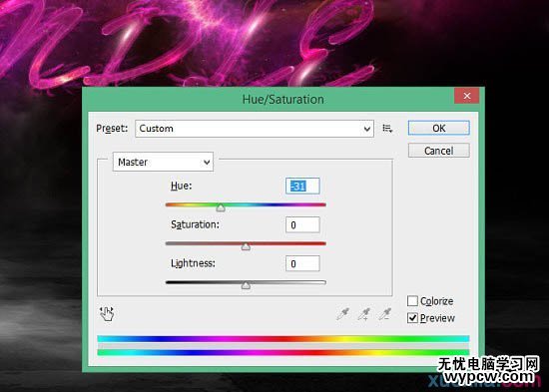Click the Cancel button
The image size is (549, 392).
[x=439, y=151]
